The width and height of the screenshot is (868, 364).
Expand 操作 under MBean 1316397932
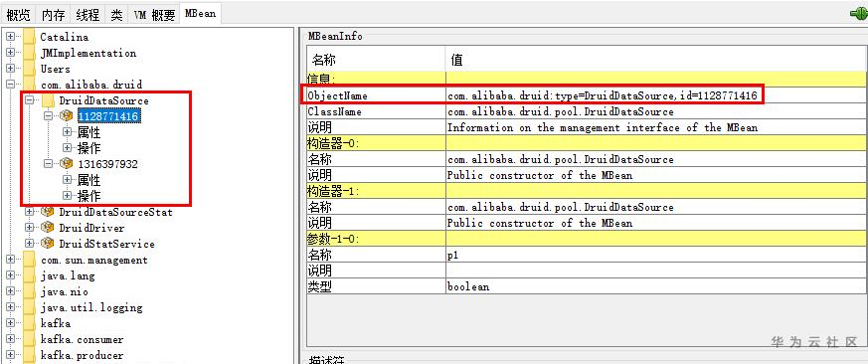tap(68, 196)
